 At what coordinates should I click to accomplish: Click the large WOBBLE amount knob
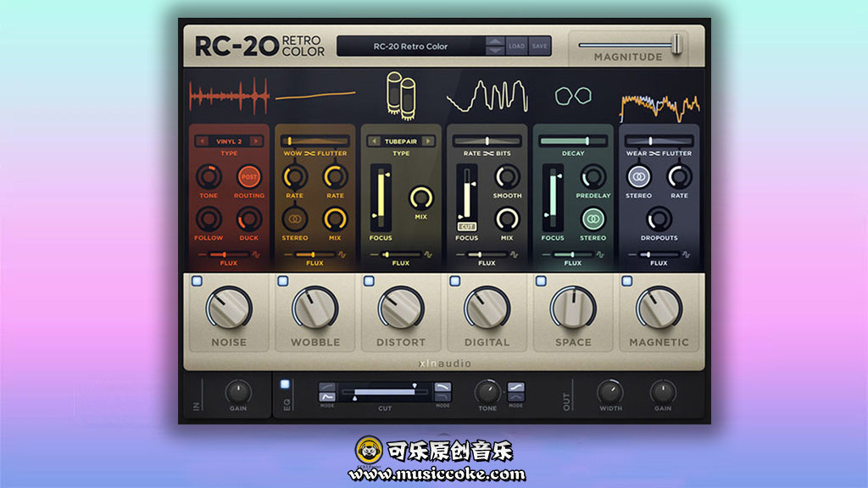coord(315,308)
